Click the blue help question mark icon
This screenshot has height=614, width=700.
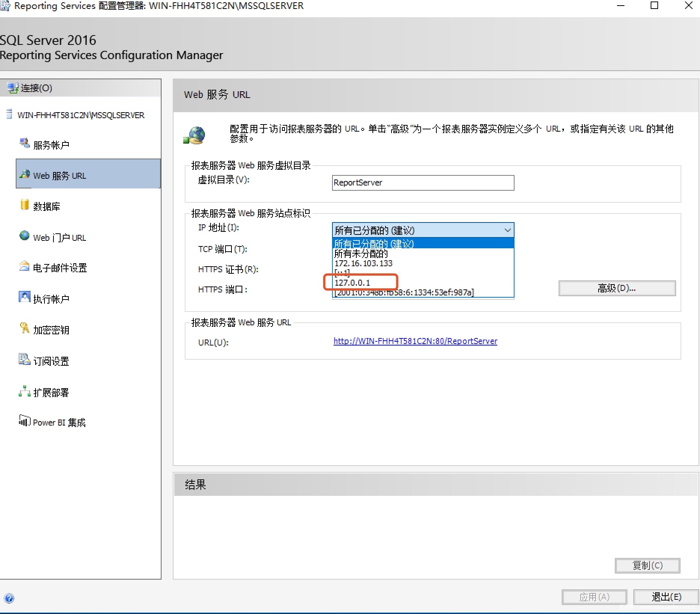click(9, 598)
